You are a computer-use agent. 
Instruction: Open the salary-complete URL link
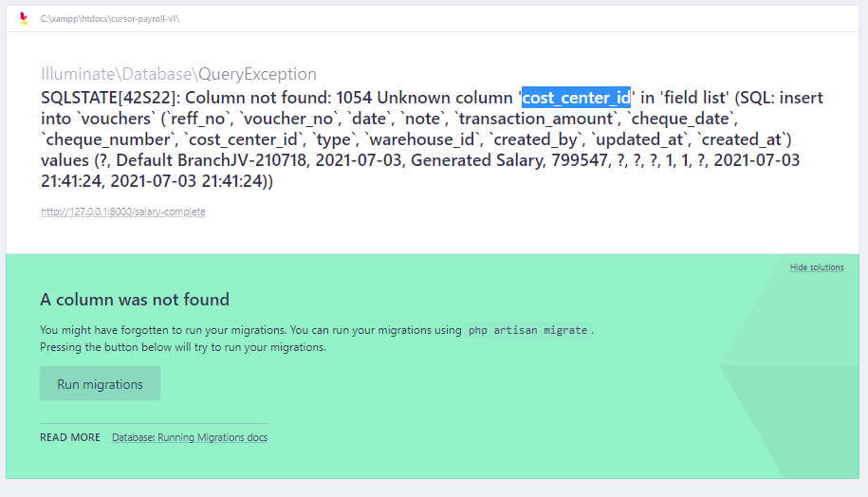click(122, 212)
